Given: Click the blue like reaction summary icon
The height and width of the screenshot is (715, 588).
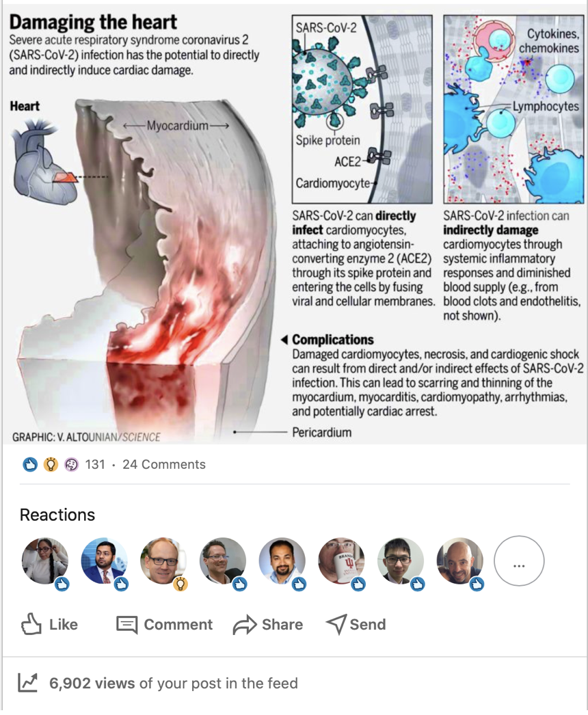Looking at the screenshot, I should 30,465.
